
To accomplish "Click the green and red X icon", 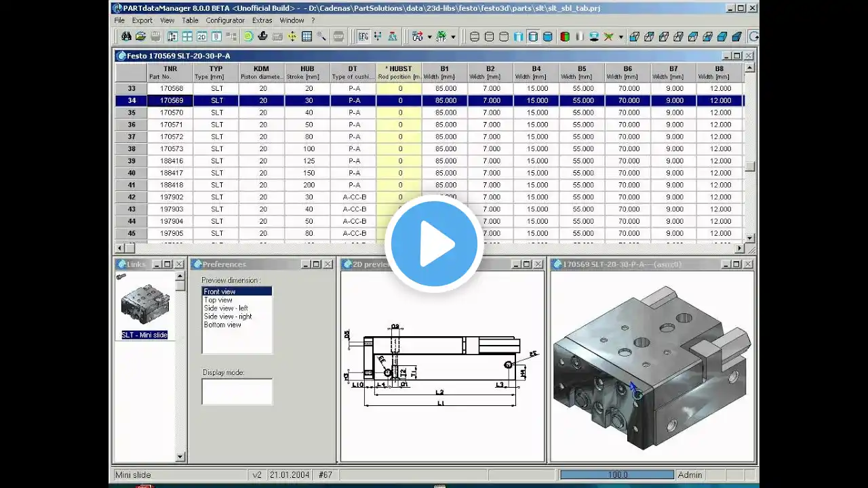I will pyautogui.click(x=608, y=37).
